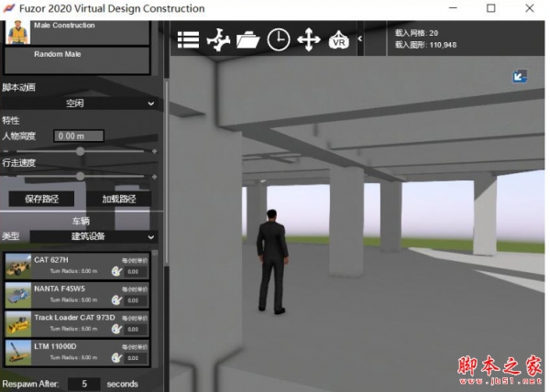Click the Fuzor logo in the title bar
The image size is (550, 392).
pyautogui.click(x=9, y=8)
